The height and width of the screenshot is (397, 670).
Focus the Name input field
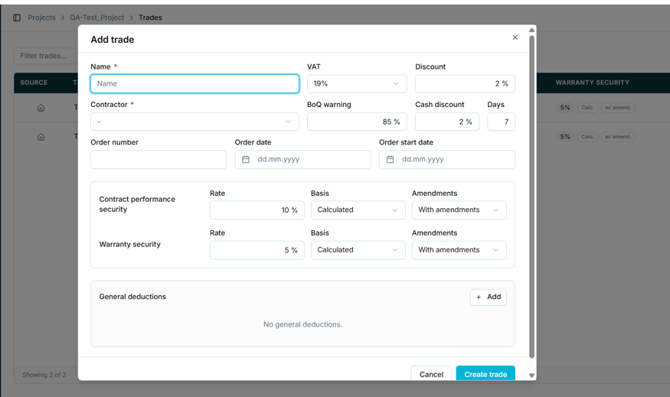(194, 84)
